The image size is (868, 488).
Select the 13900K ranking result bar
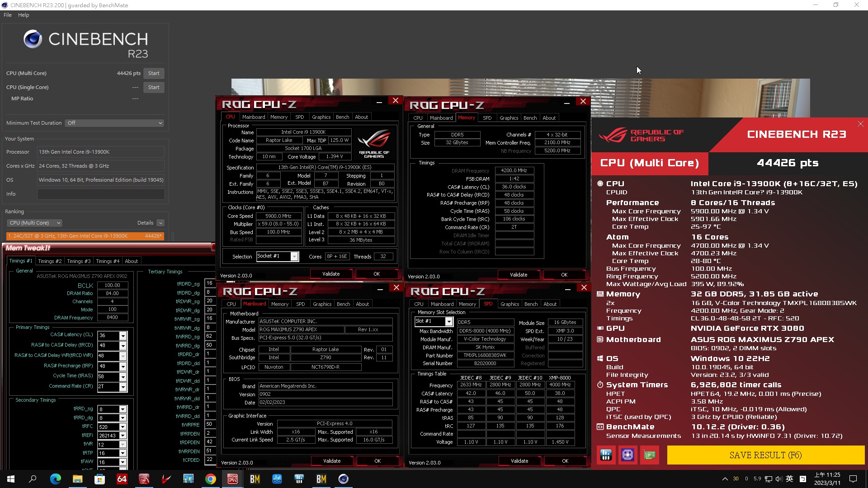[x=85, y=236]
